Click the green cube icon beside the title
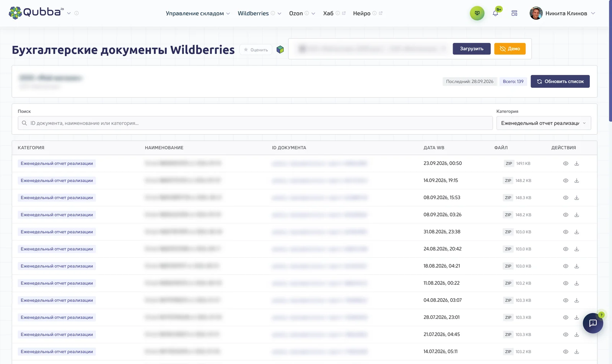The width and height of the screenshot is (612, 364). [x=280, y=50]
